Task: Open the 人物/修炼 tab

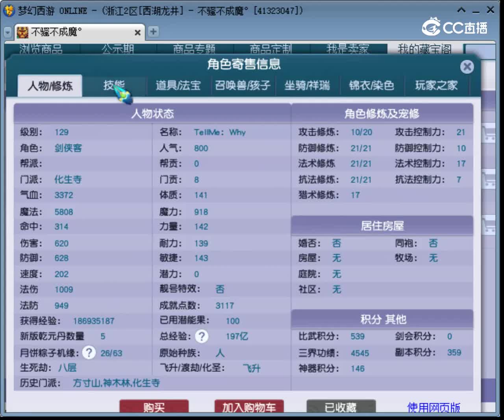Action: [50, 85]
